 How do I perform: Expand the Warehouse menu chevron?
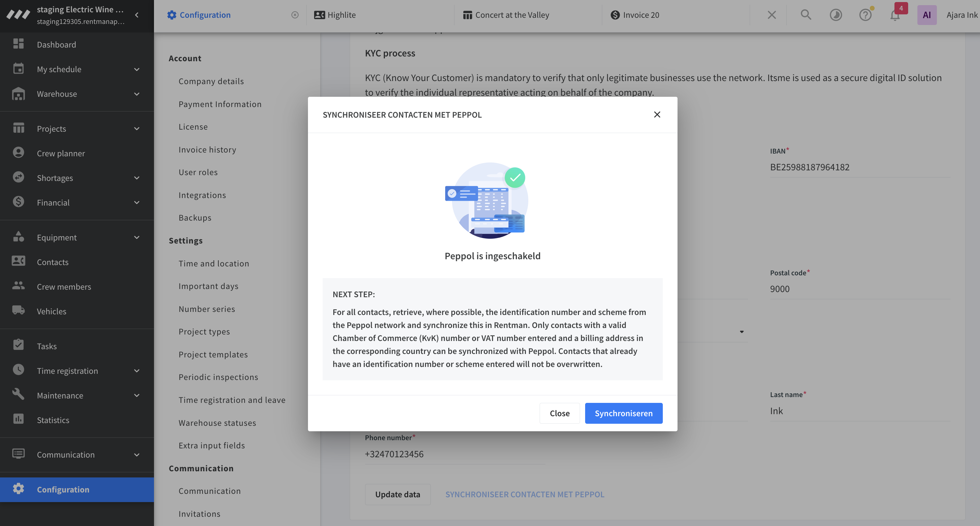click(137, 94)
